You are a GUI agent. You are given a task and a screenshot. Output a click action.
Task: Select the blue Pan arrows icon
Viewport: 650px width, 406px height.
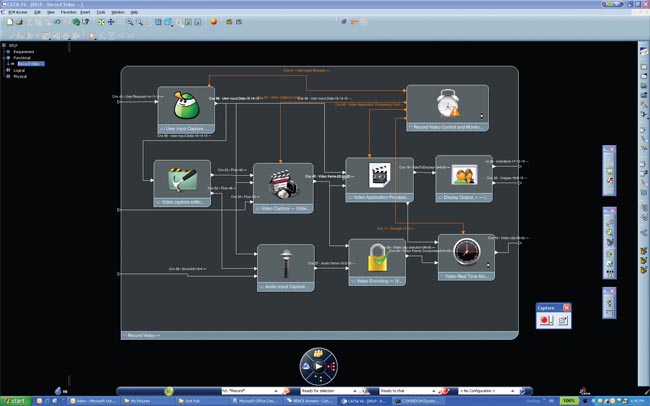point(111,22)
